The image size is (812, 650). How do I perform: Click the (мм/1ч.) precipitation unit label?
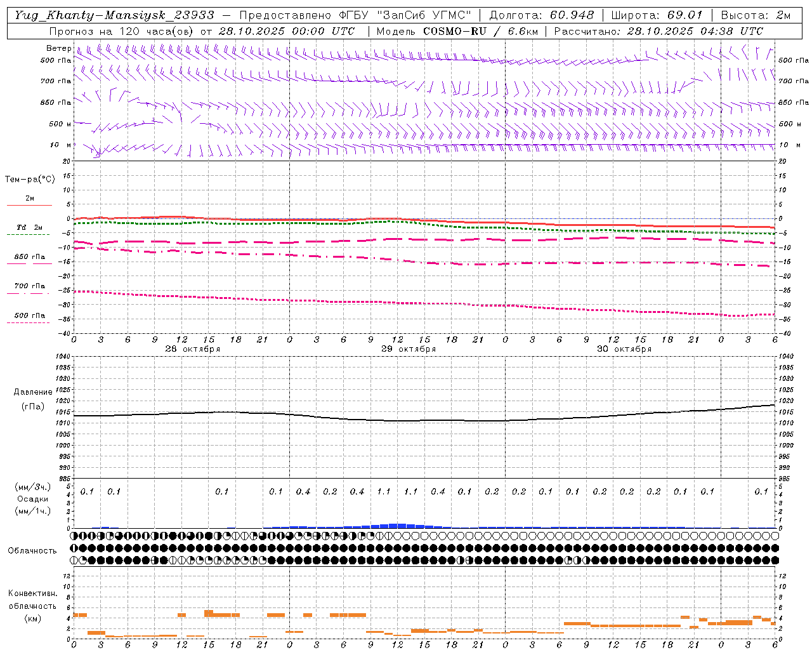pyautogui.click(x=33, y=511)
